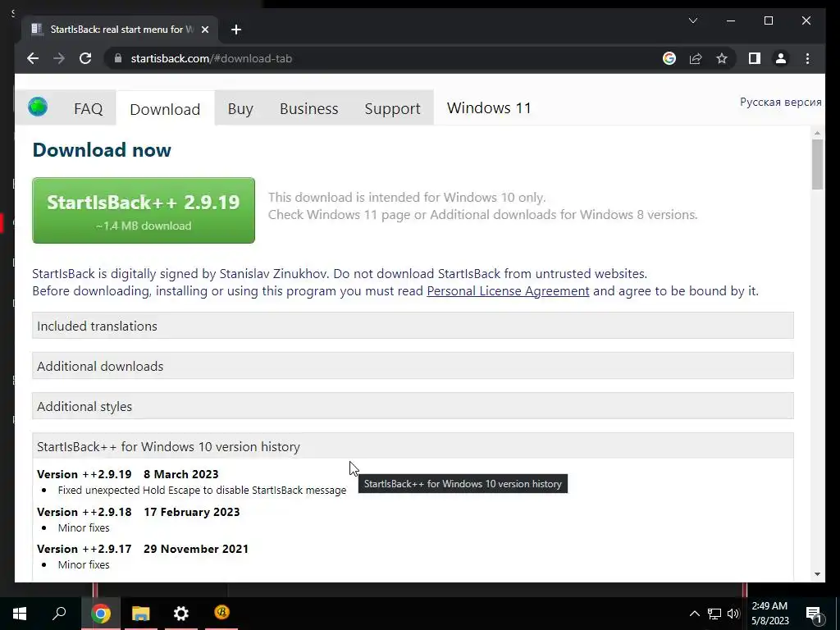Click the scrollbar down arrow
This screenshot has height=630, width=840.
(817, 574)
